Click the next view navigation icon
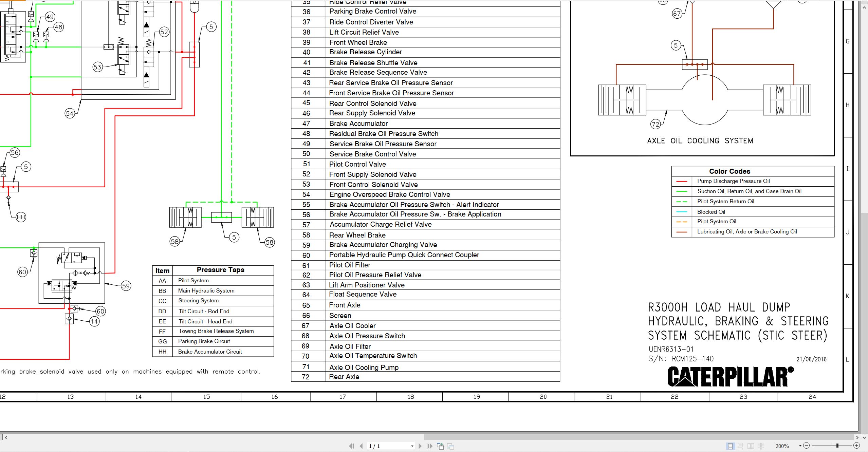 [450, 446]
